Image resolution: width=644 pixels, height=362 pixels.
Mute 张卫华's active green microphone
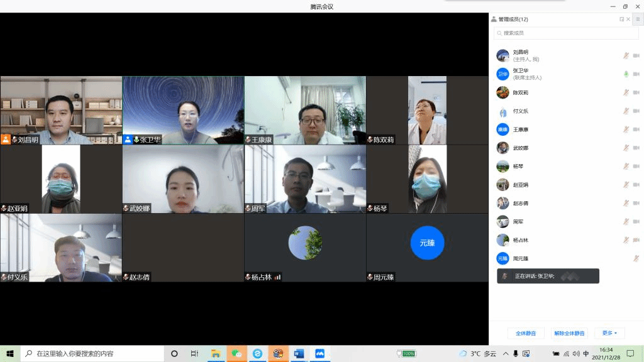[x=626, y=74]
